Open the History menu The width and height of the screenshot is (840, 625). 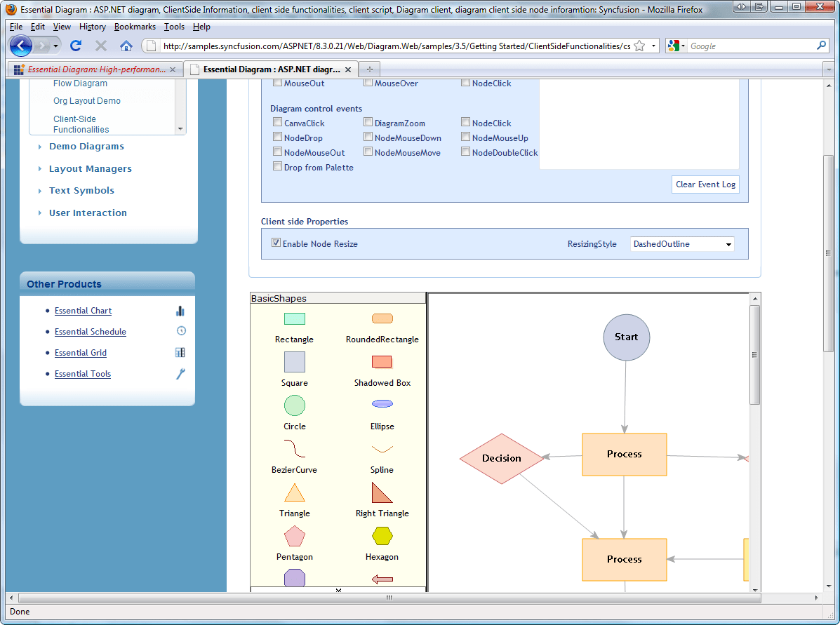[92, 27]
